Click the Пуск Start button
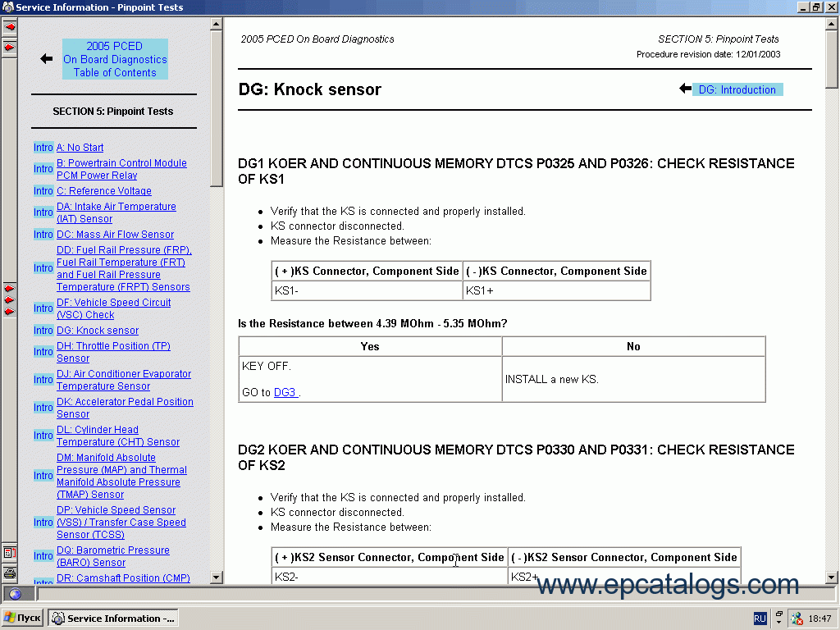 22,619
